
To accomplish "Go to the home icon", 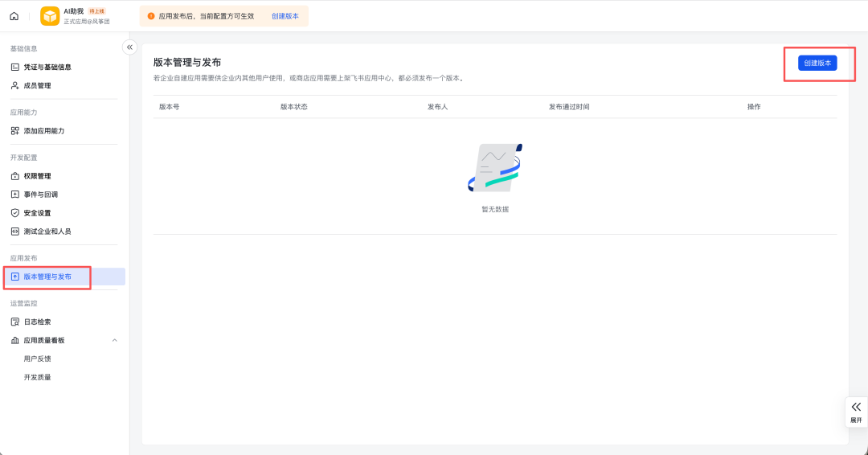I will coord(14,16).
